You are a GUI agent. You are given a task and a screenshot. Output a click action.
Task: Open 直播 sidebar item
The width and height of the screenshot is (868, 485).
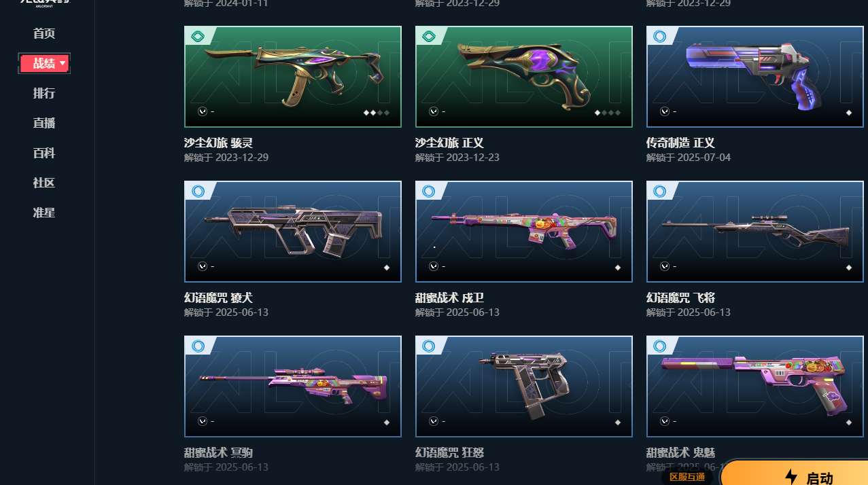coord(44,123)
